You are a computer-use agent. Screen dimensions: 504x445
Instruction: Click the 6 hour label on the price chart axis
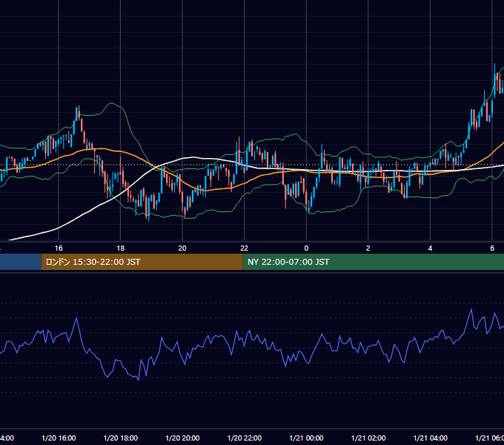click(492, 248)
